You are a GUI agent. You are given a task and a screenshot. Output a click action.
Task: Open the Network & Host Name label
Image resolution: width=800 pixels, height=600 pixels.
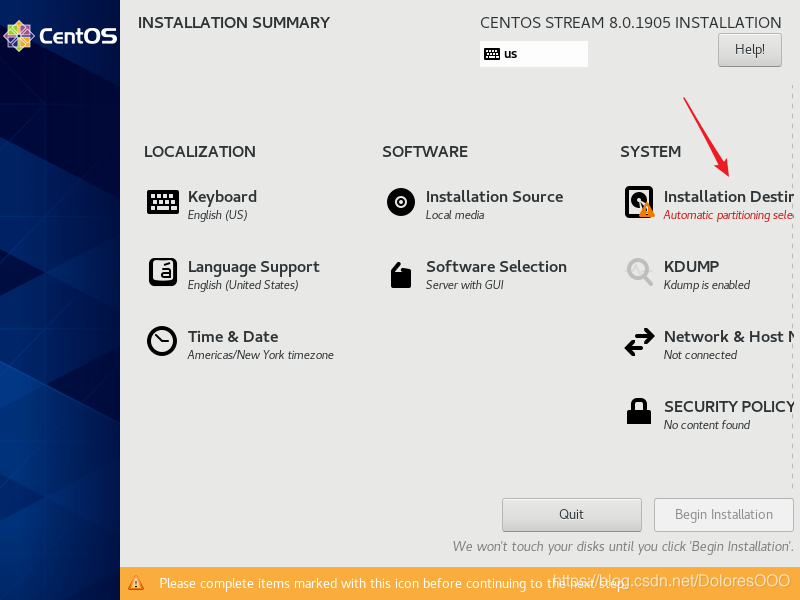pos(729,337)
